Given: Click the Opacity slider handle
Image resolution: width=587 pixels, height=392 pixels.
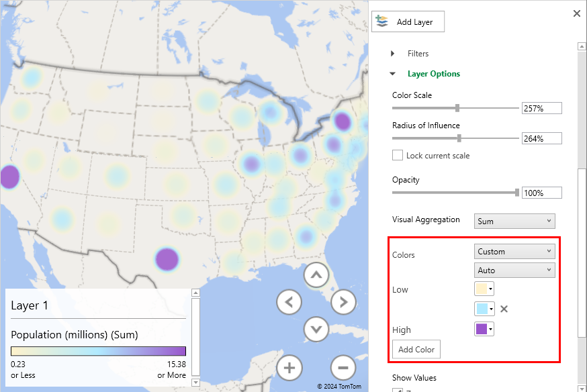Looking at the screenshot, I should pyautogui.click(x=517, y=193).
